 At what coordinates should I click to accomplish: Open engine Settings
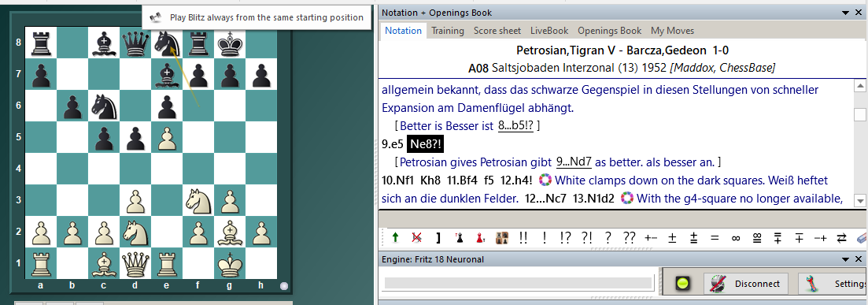click(833, 284)
